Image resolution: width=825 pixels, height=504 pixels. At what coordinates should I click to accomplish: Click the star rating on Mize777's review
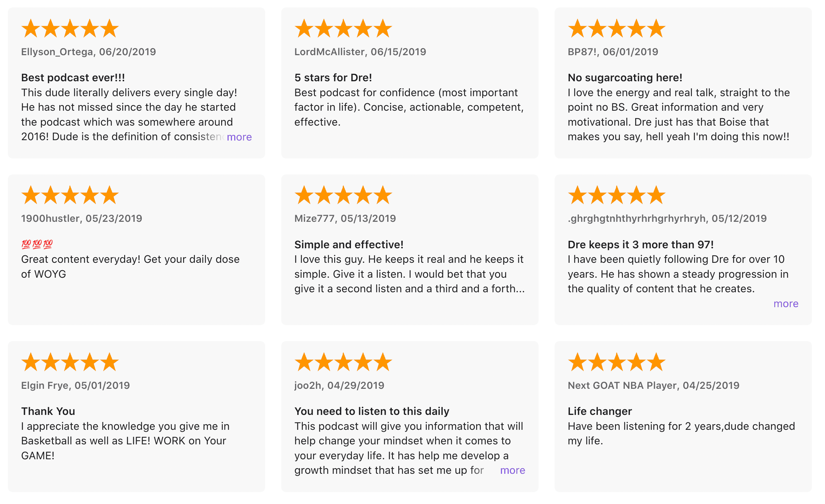coord(343,195)
